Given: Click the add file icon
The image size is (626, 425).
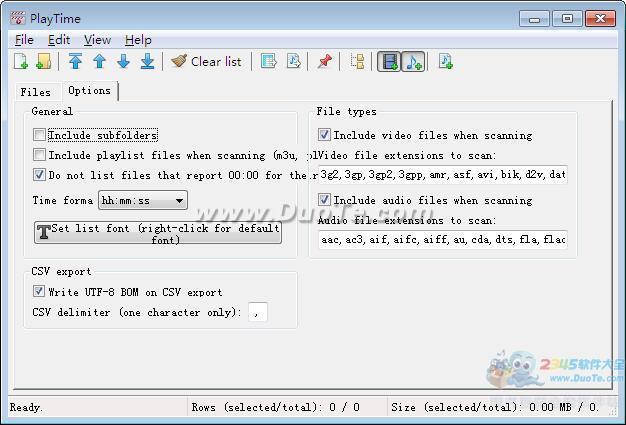Looking at the screenshot, I should pos(21,62).
